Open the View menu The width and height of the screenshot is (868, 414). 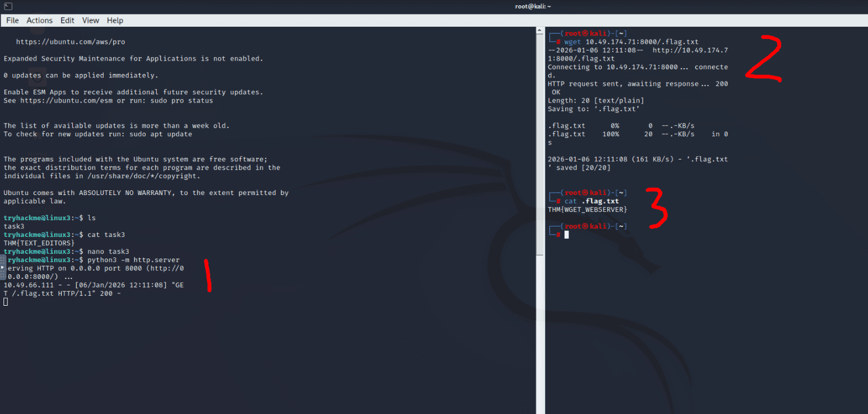point(90,20)
